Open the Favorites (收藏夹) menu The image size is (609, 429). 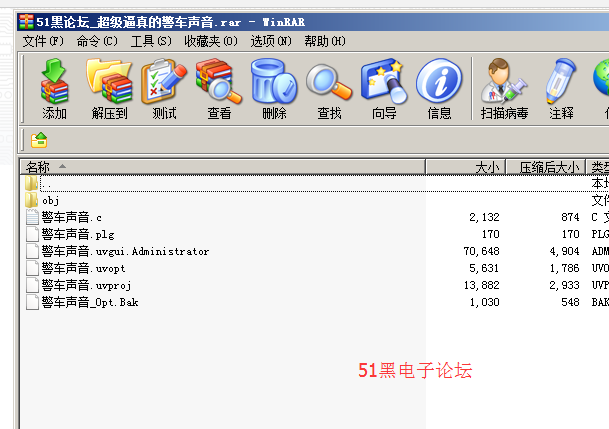pos(211,41)
